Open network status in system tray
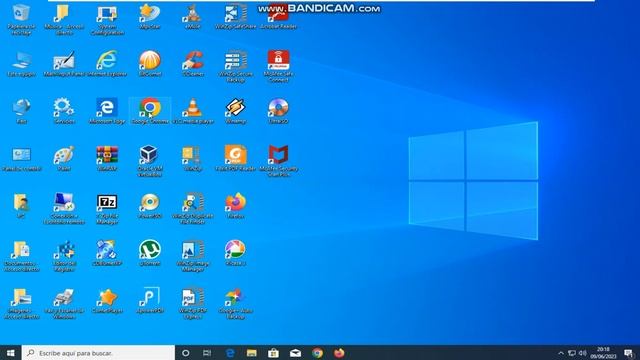The image size is (640, 360). click(x=572, y=353)
